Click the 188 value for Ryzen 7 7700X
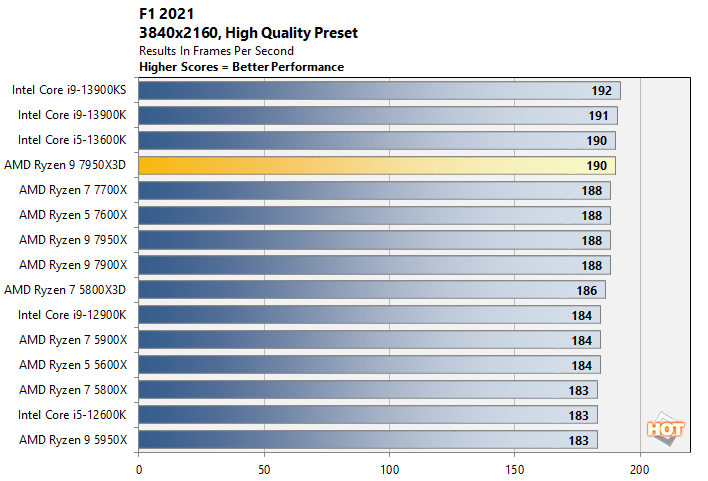The width and height of the screenshot is (708, 481). pos(592,191)
